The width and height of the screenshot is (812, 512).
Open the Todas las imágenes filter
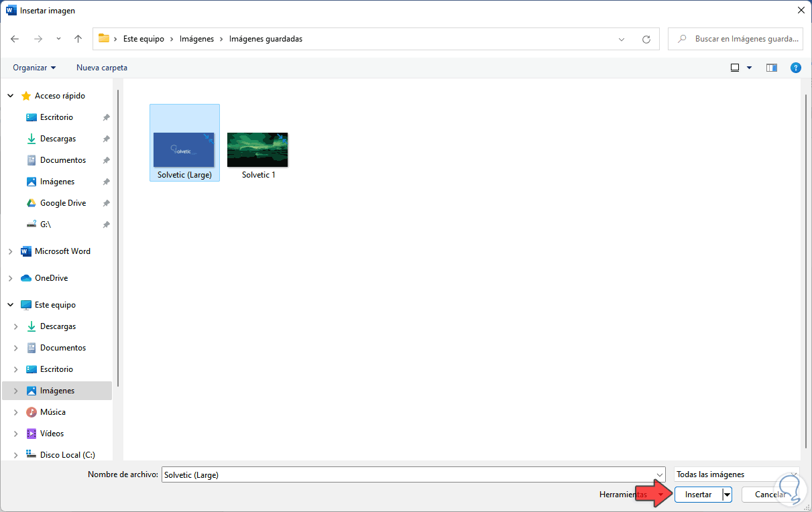click(736, 474)
